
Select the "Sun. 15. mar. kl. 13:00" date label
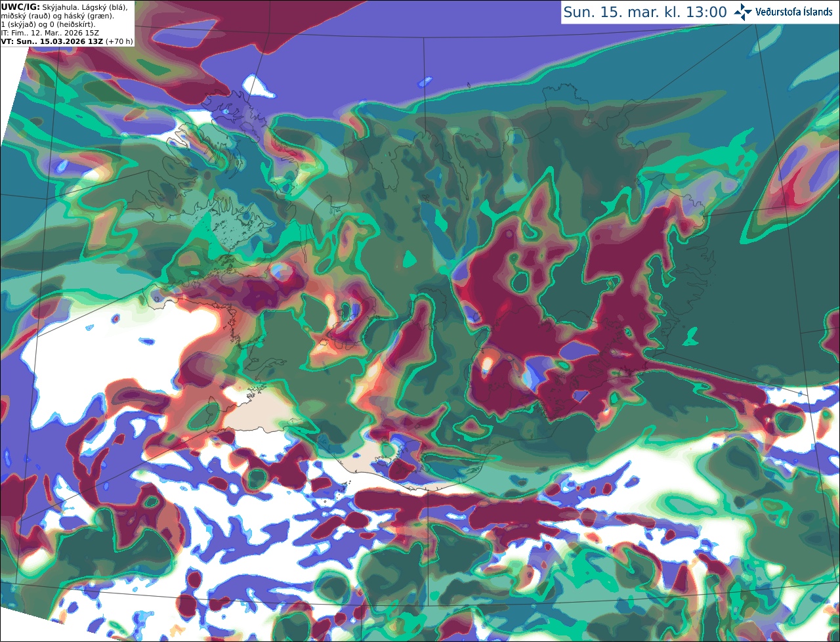(645, 12)
